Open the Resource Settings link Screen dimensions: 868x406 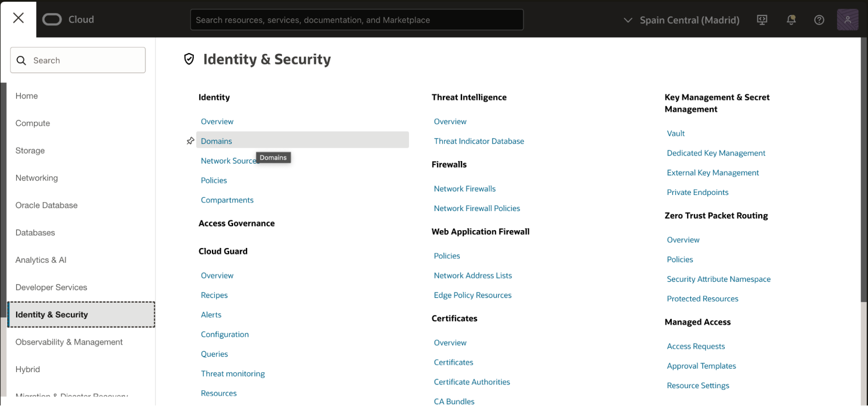(698, 386)
